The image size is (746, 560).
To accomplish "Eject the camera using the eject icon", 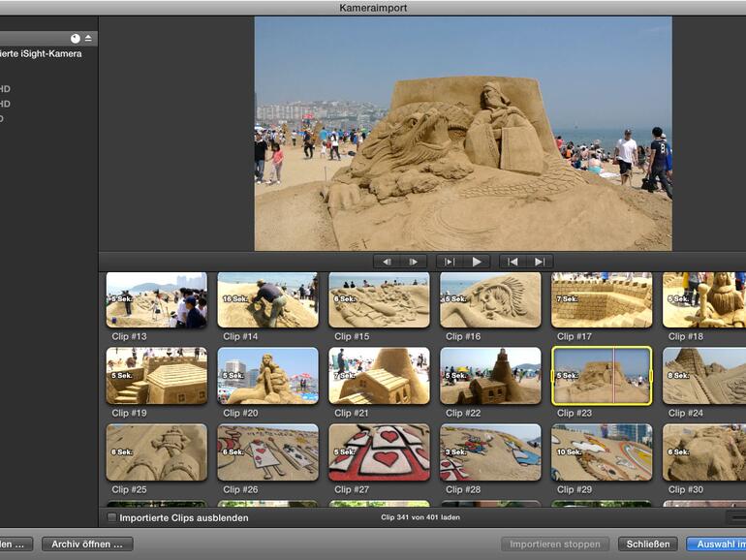I will (x=88, y=39).
